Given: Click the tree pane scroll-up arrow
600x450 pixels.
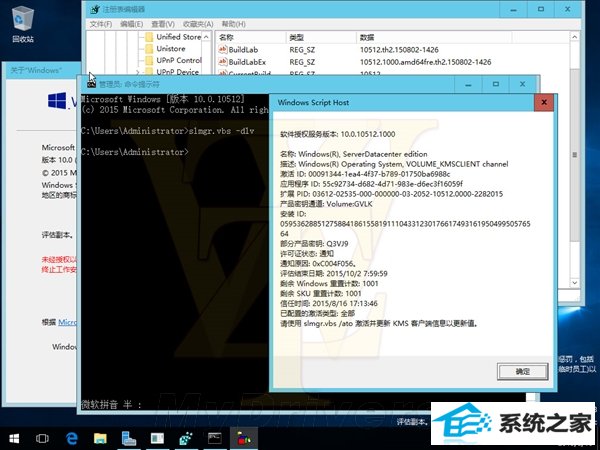Looking at the screenshot, I should tap(206, 37).
